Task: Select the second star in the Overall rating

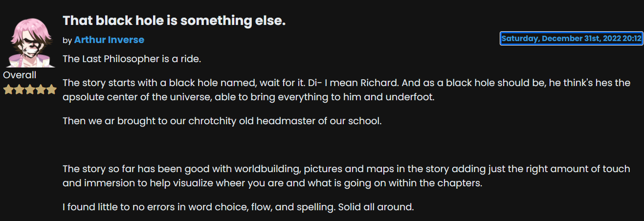Action: pos(19,89)
